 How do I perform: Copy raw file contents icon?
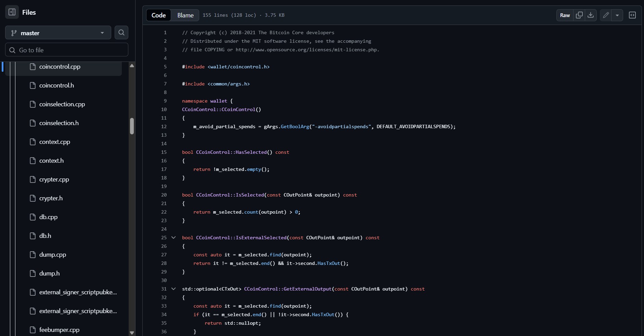pyautogui.click(x=579, y=15)
